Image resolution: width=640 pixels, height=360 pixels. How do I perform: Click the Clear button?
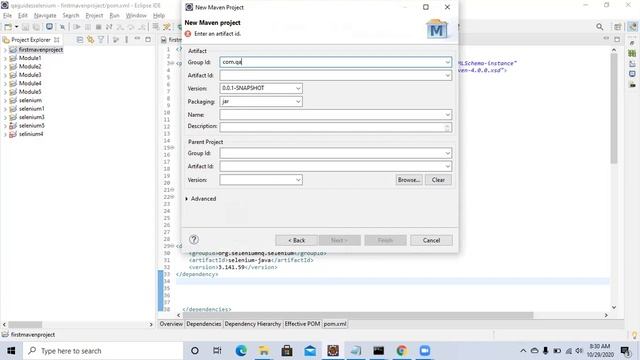(438, 180)
